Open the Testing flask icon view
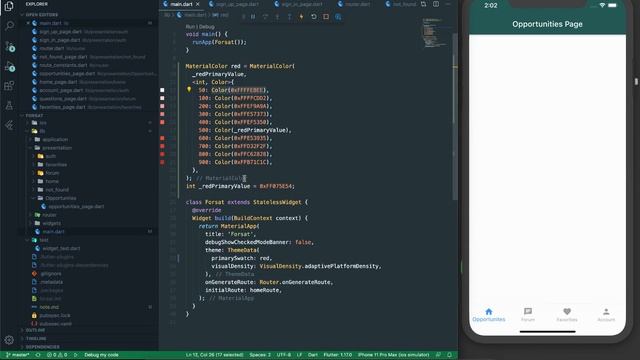Image resolution: width=640 pixels, height=360 pixels. click(9, 106)
